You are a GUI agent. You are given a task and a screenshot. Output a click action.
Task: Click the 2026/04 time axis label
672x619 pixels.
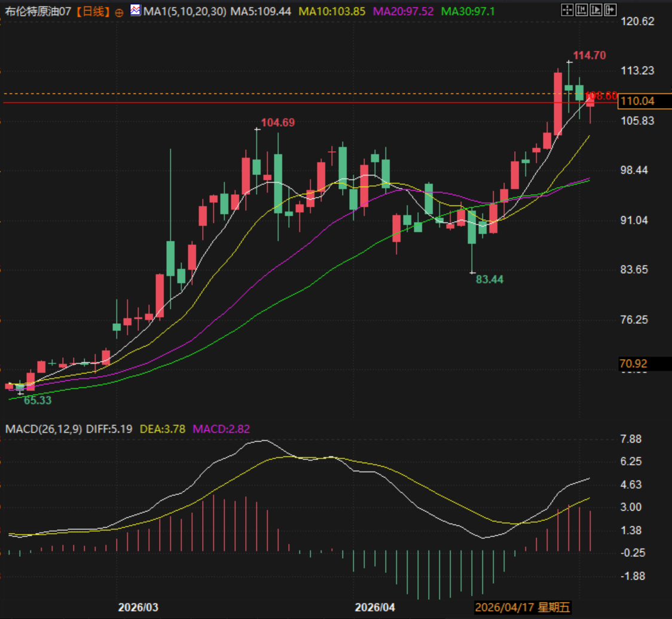coord(375,608)
